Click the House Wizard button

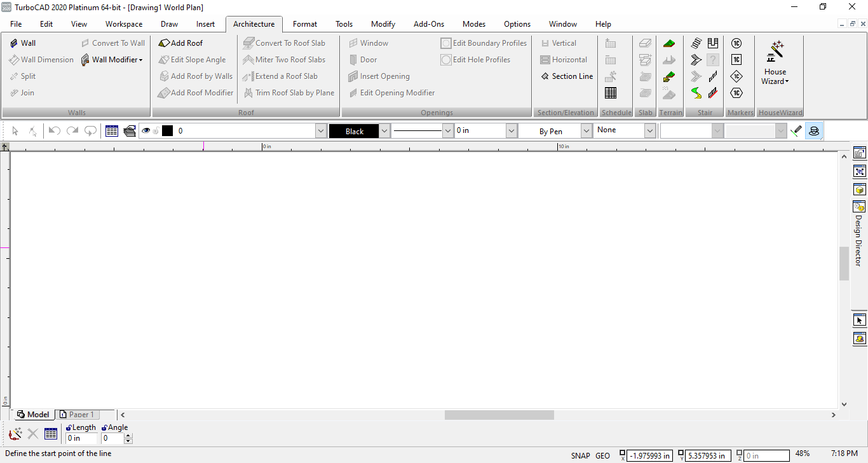click(x=775, y=62)
